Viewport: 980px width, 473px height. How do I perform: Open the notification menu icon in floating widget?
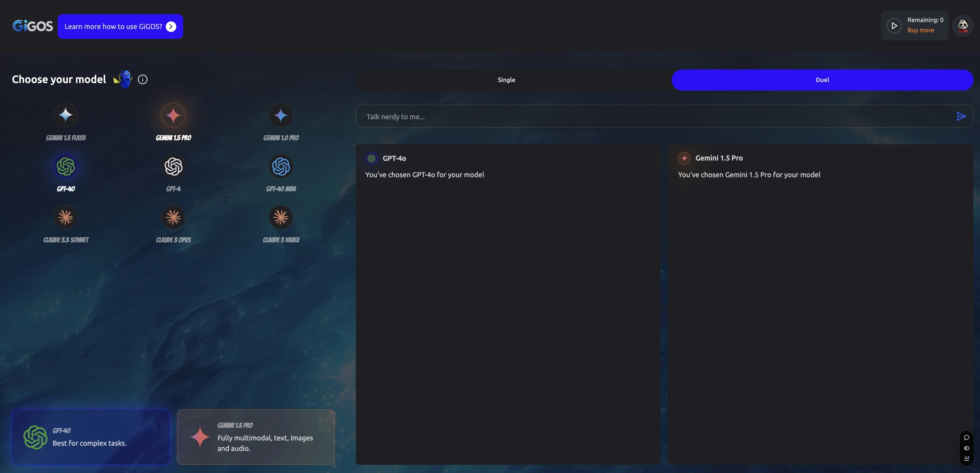966,459
